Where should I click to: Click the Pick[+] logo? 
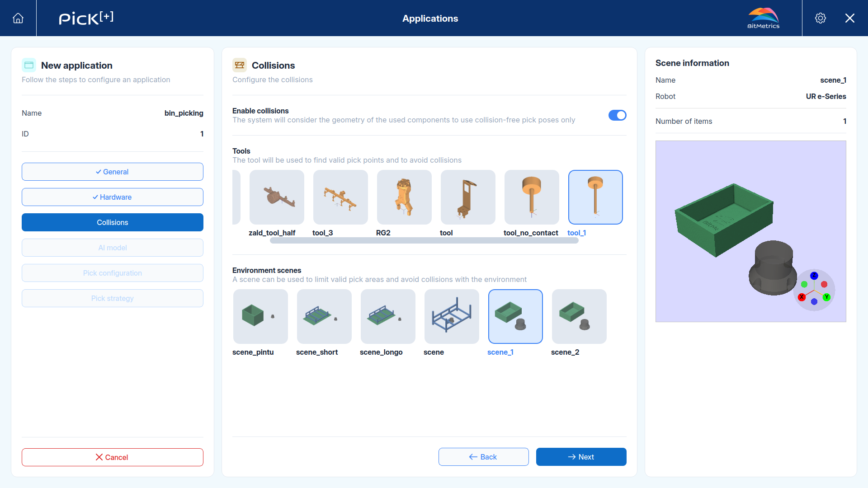tap(86, 18)
